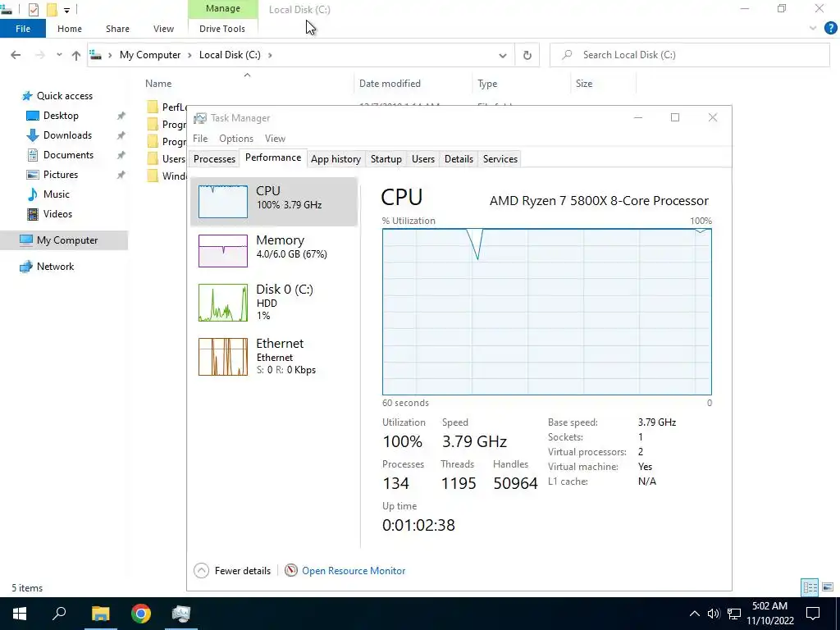Open Task Manager Options menu
Image resolution: width=840 pixels, height=630 pixels.
pos(235,139)
